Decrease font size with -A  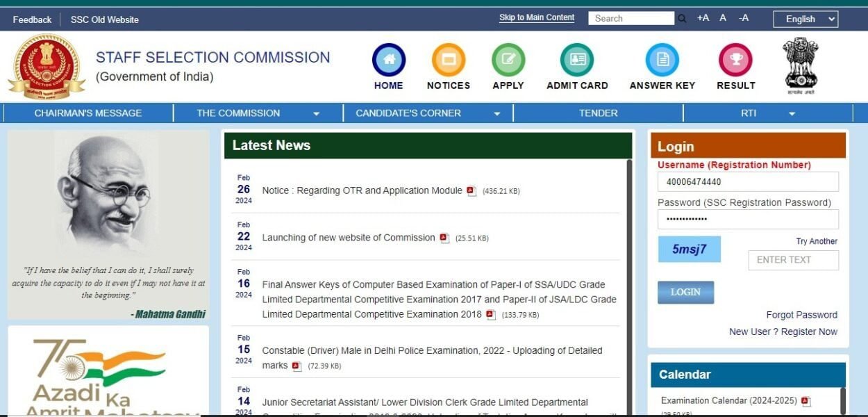(x=744, y=18)
